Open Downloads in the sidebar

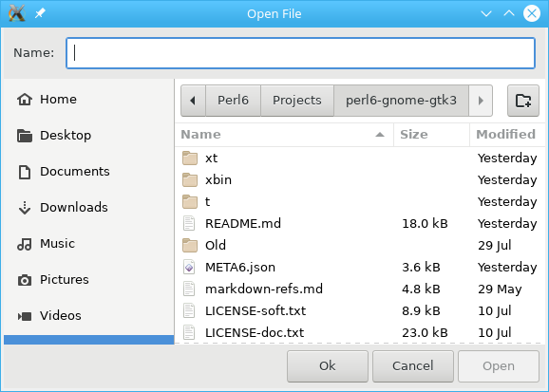pyautogui.click(x=89, y=208)
